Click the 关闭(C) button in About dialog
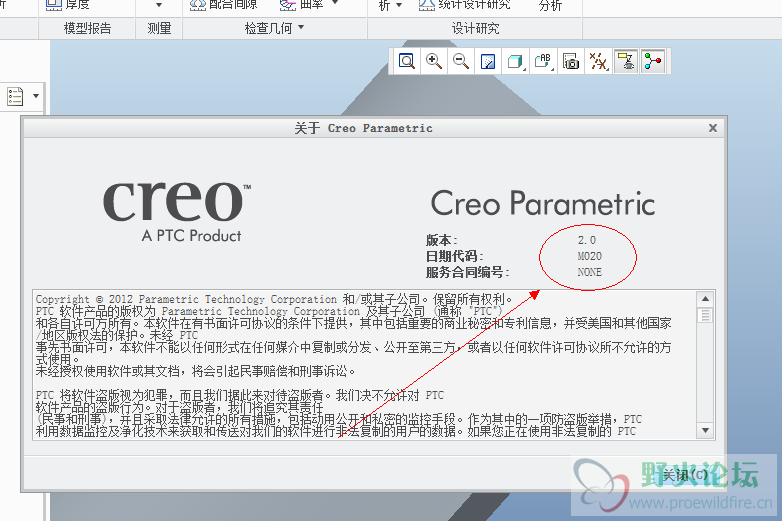The width and height of the screenshot is (782, 521). (685, 475)
